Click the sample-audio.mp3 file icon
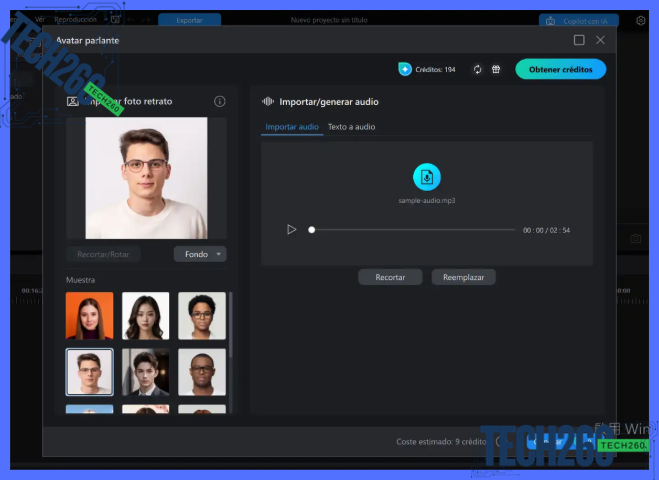 [x=427, y=177]
